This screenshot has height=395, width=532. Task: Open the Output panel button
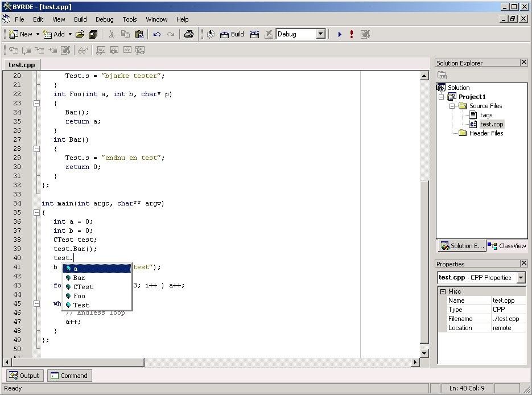pyautogui.click(x=24, y=376)
